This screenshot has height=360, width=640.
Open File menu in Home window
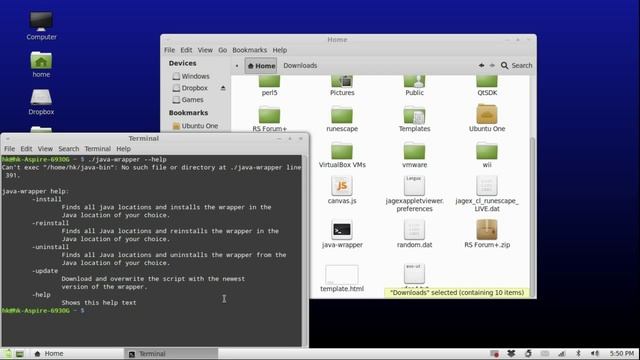169,50
